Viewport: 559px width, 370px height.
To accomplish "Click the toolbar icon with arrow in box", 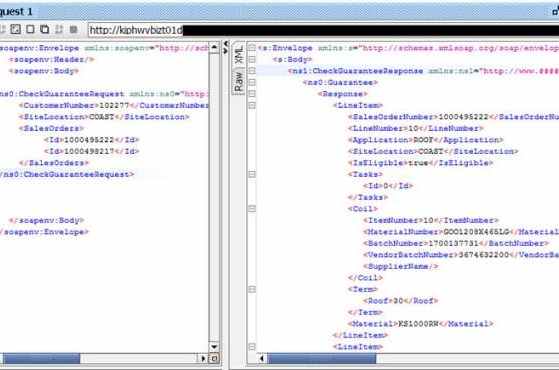I will coord(15,29).
